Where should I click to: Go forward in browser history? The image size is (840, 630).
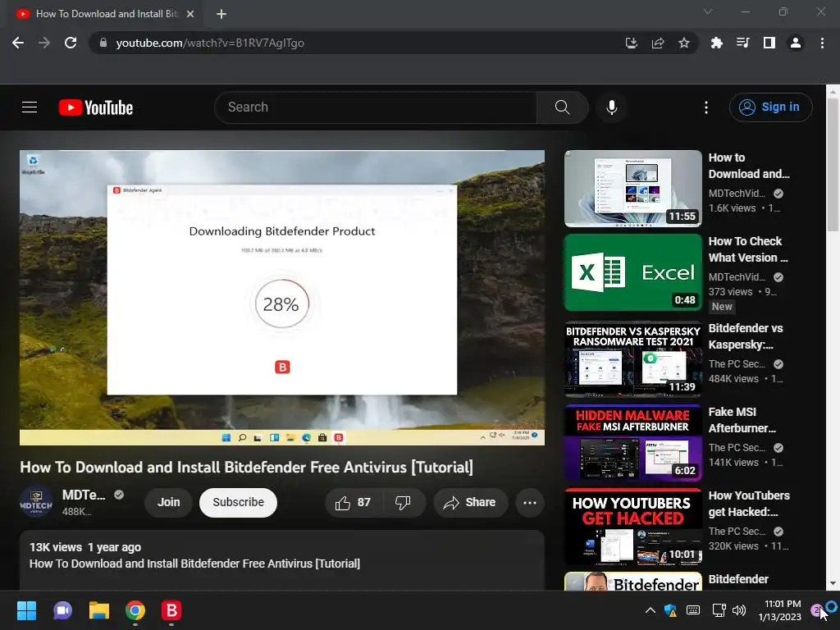[44, 43]
